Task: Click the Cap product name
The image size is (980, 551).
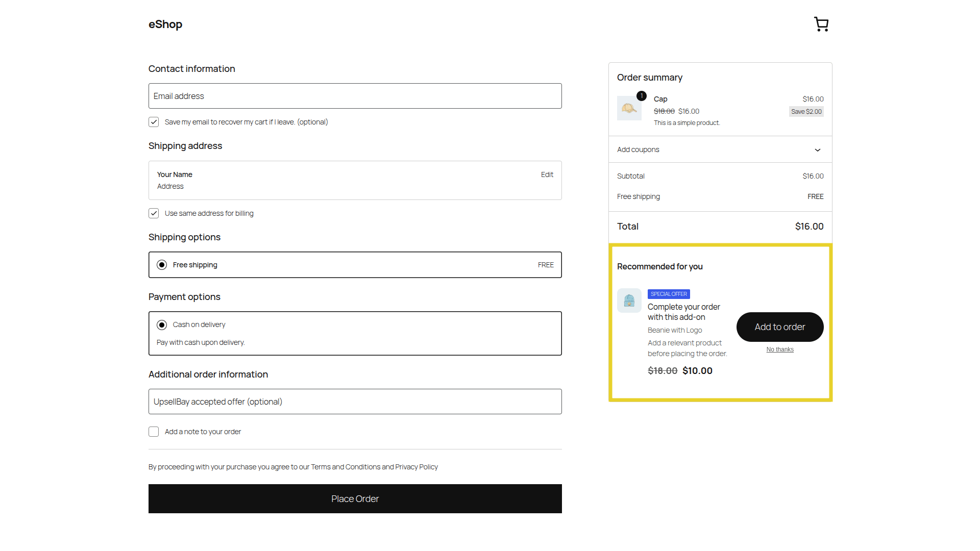Action: [660, 99]
